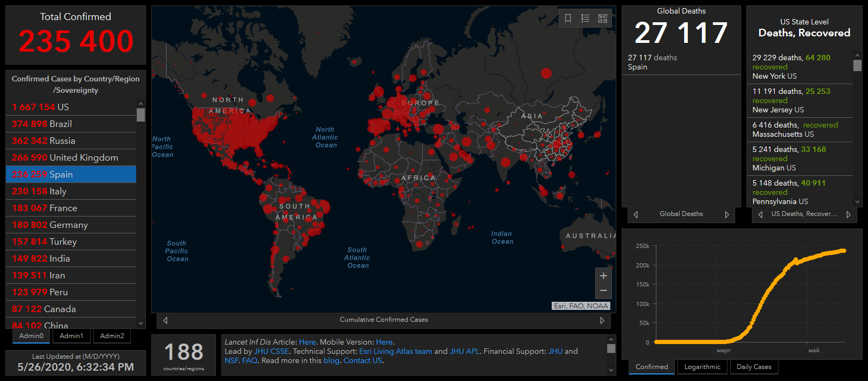Open the Lancet article 'Here' link
Viewport: 868px width, 381px height.
[307, 342]
